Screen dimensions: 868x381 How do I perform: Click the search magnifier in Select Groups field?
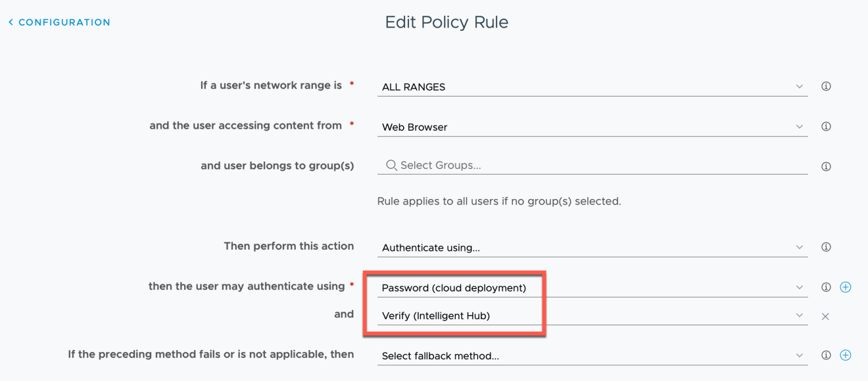391,165
